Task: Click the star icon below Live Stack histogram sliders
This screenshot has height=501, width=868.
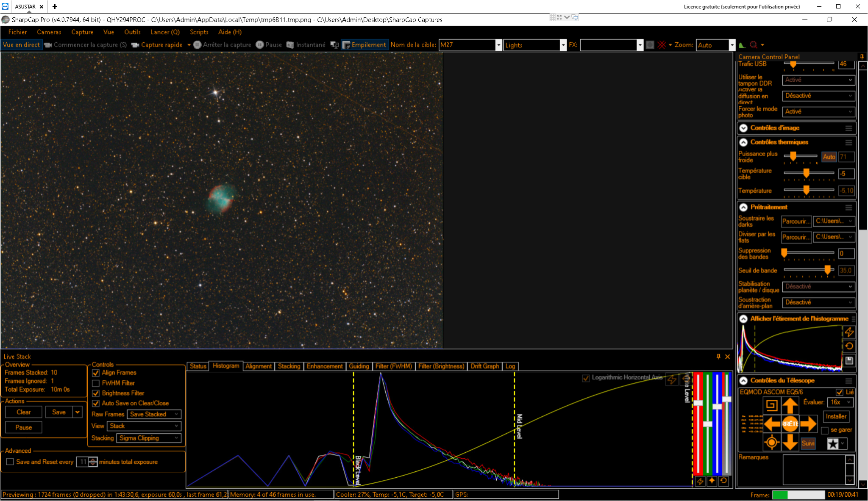Action: tap(712, 481)
